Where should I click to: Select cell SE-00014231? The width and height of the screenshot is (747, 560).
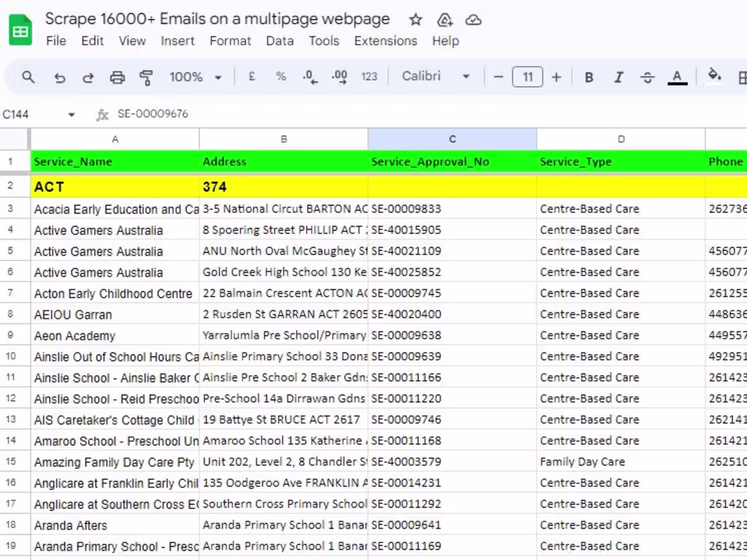click(452, 483)
